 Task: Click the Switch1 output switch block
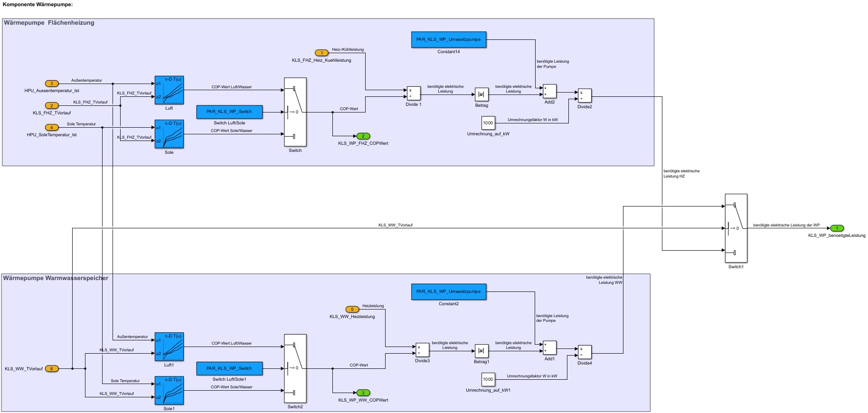(736, 228)
